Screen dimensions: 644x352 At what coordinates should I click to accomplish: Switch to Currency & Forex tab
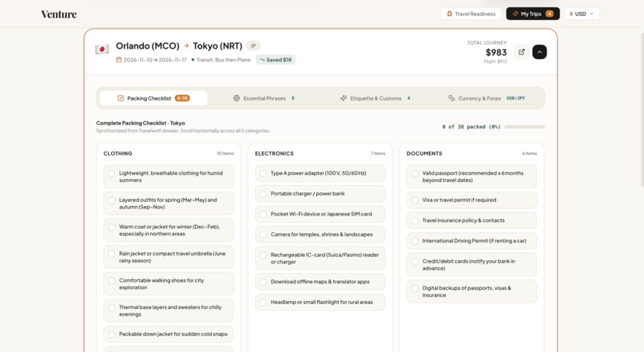(x=487, y=98)
